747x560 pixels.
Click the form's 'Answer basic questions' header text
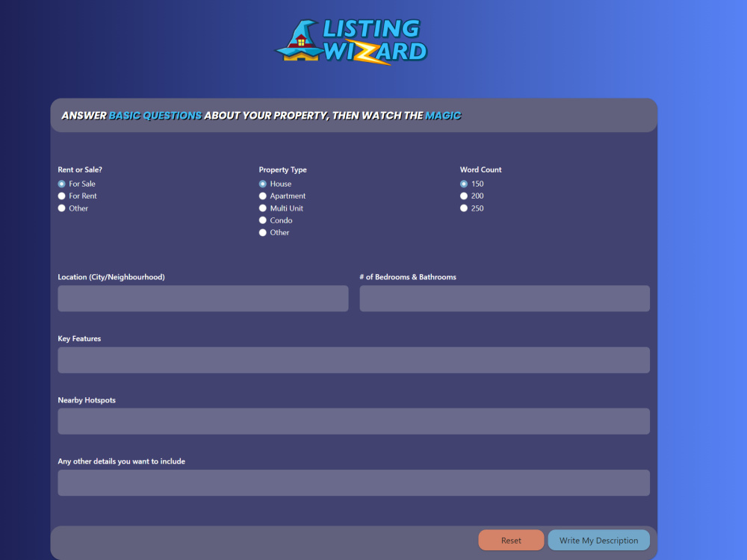click(x=261, y=116)
